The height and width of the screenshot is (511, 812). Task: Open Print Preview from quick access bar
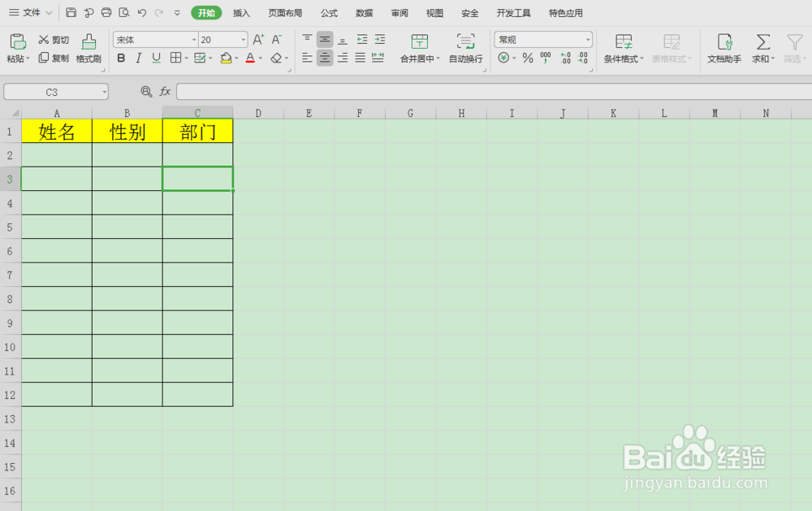[x=123, y=12]
